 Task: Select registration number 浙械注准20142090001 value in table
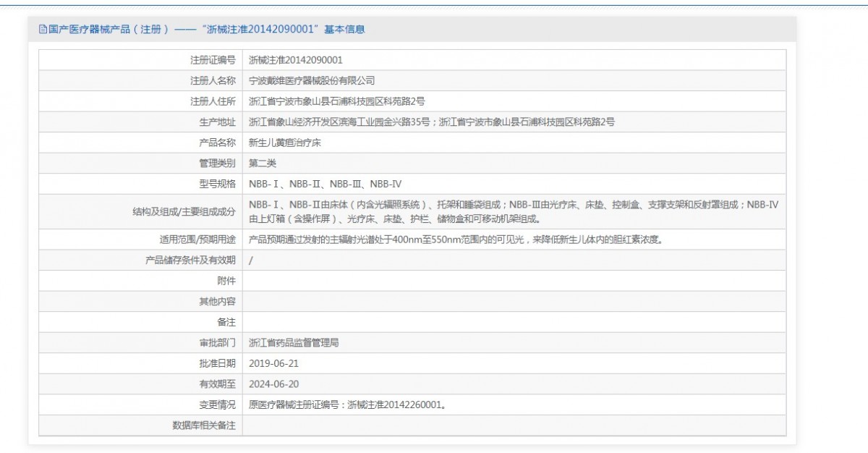[x=296, y=60]
